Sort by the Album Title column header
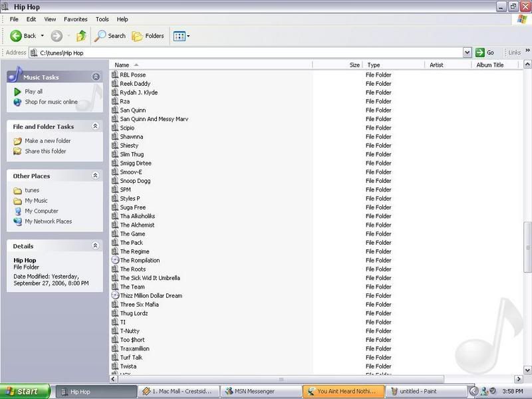The width and height of the screenshot is (532, 399). pyautogui.click(x=495, y=65)
